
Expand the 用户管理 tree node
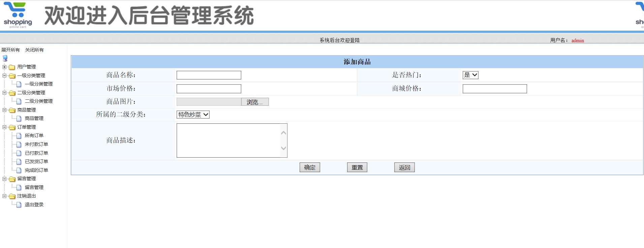(4, 67)
